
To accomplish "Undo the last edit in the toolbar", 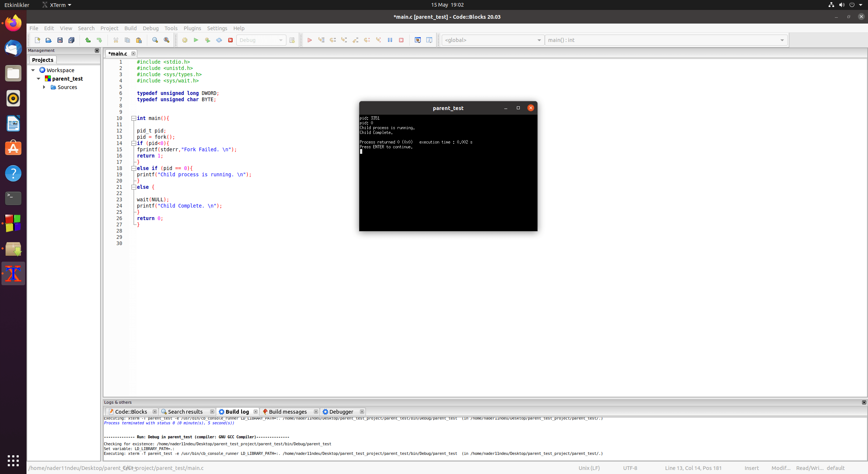I will (x=88, y=40).
